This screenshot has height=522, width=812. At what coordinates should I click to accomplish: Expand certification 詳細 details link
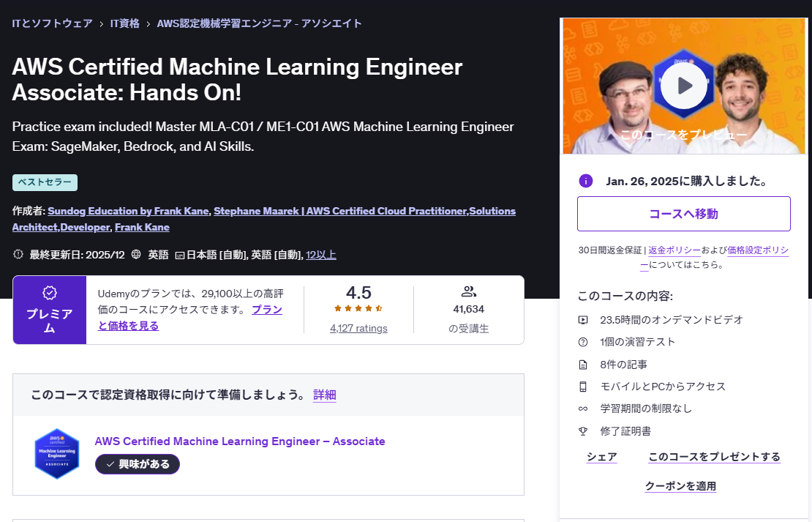(324, 395)
